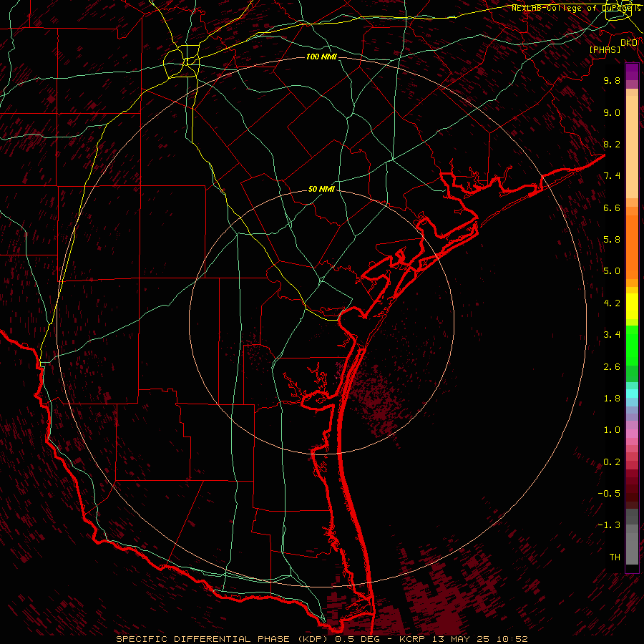Select the 1.0 scale value

(612, 430)
